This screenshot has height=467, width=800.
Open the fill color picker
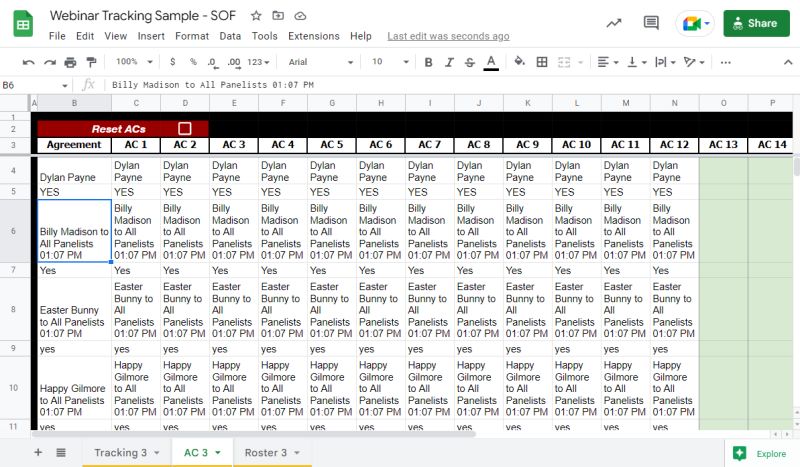pyautogui.click(x=519, y=62)
